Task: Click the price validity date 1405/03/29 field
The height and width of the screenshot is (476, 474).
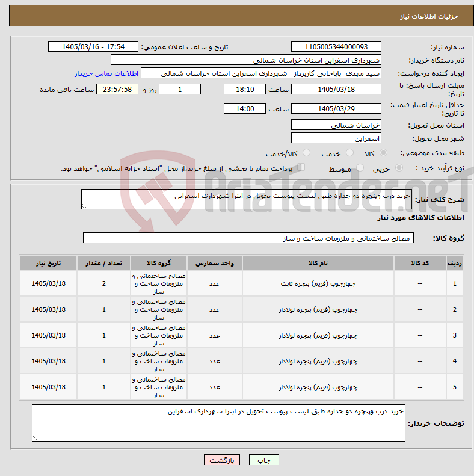Action: pyautogui.click(x=336, y=109)
